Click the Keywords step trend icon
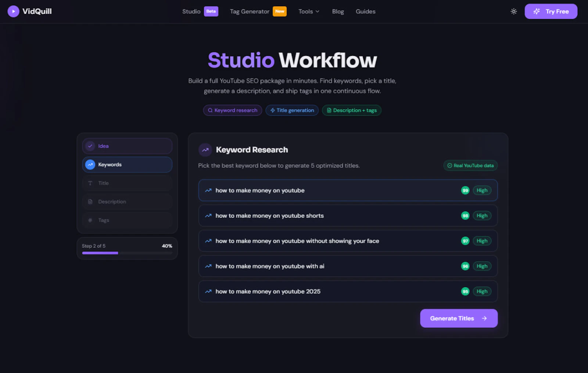 [90, 165]
